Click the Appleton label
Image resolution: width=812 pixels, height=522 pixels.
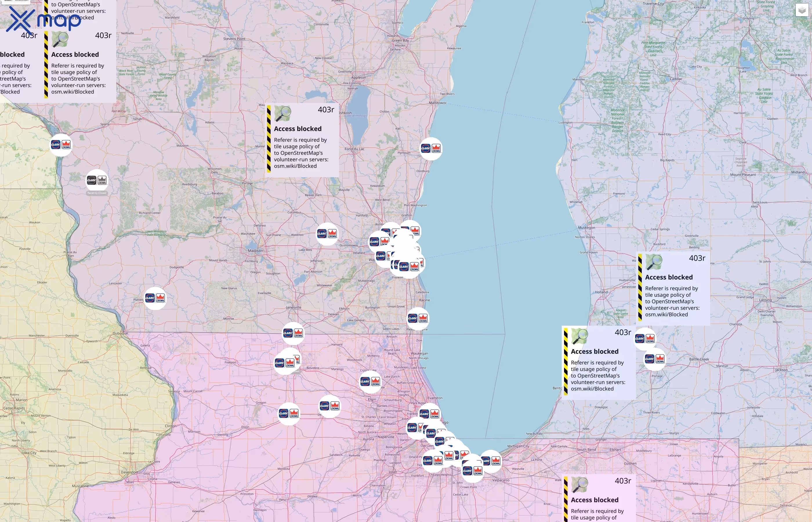pos(358,78)
